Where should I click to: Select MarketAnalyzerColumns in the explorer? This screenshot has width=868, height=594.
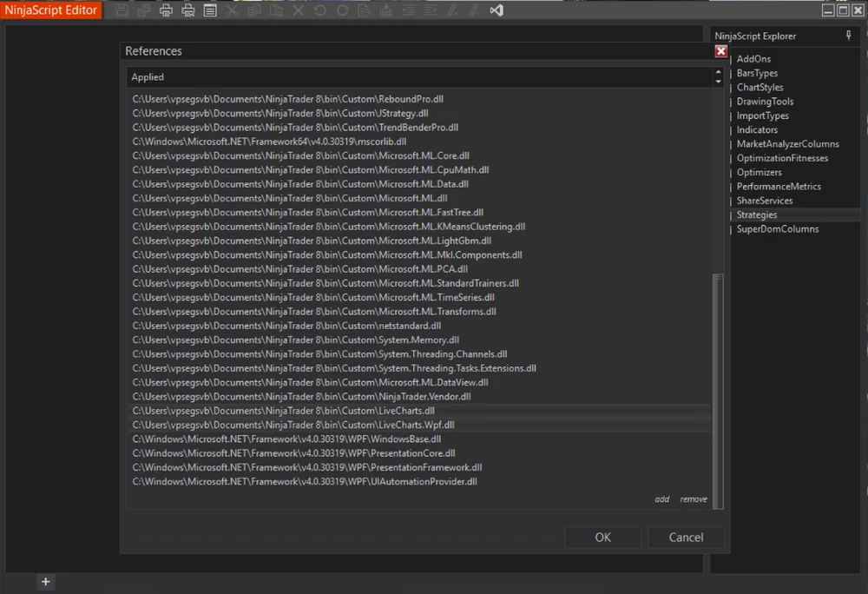[x=788, y=144]
